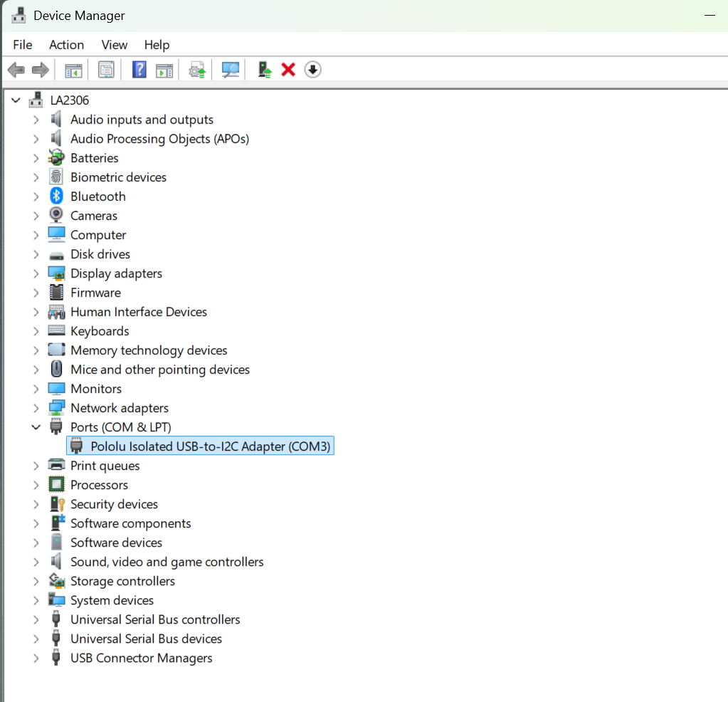Select the Human Interface Devices entry
The image size is (728, 702).
click(138, 312)
